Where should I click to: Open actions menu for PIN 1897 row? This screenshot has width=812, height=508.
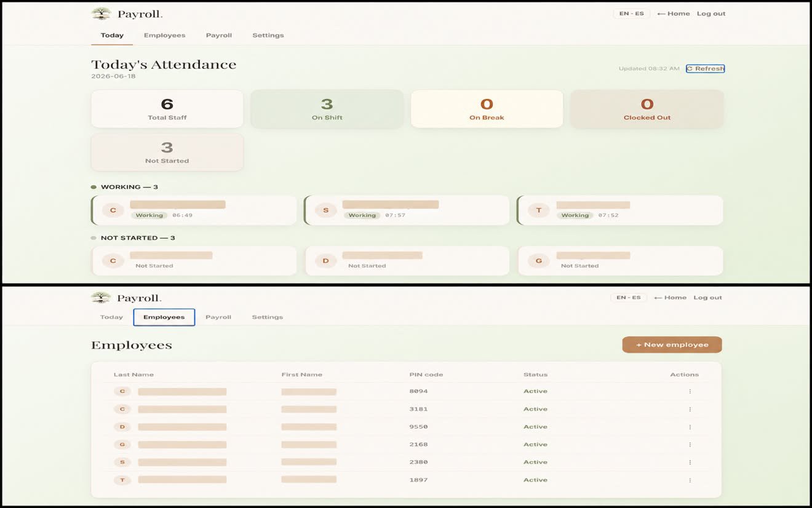point(690,480)
